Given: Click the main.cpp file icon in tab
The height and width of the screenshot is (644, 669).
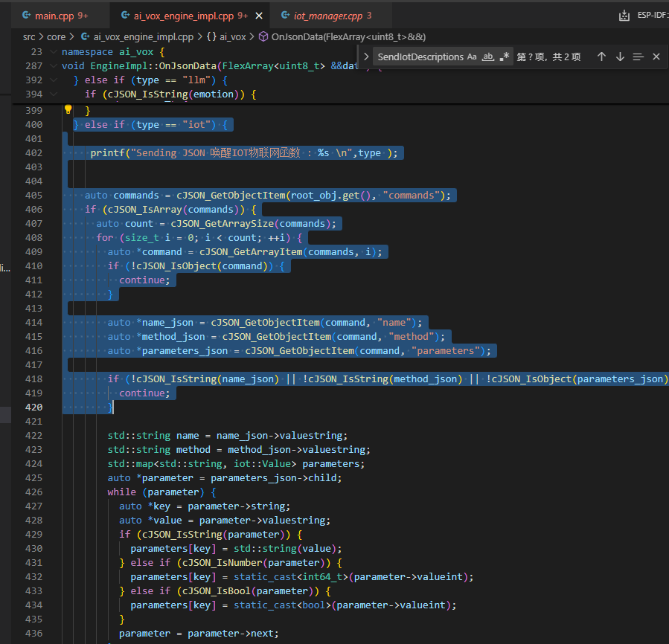Looking at the screenshot, I should point(26,16).
